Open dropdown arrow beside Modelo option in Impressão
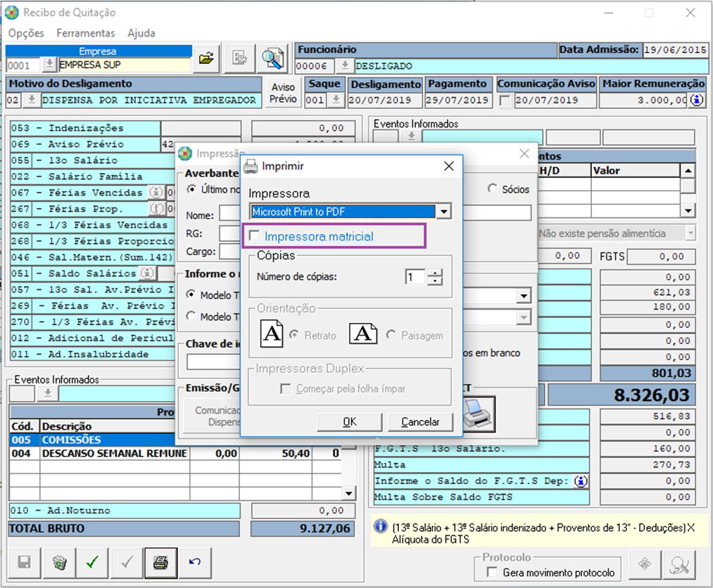Viewport: 713px width, 588px height. [524, 296]
